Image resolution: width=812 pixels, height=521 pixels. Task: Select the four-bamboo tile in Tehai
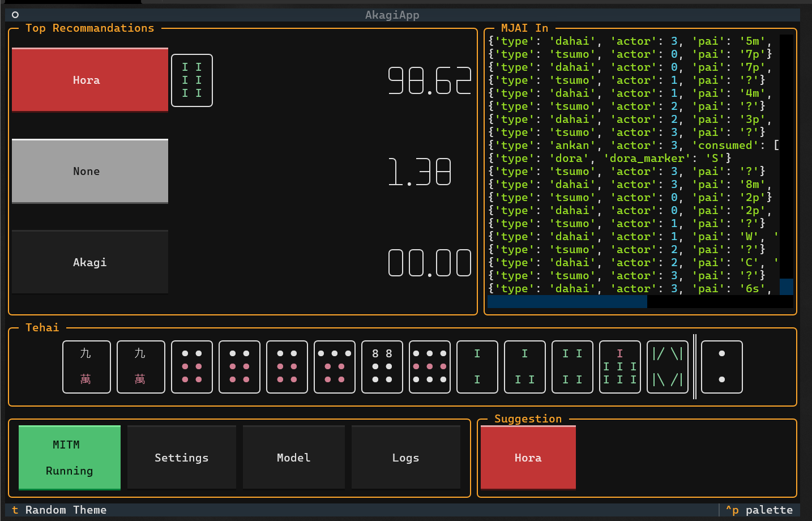pyautogui.click(x=572, y=367)
